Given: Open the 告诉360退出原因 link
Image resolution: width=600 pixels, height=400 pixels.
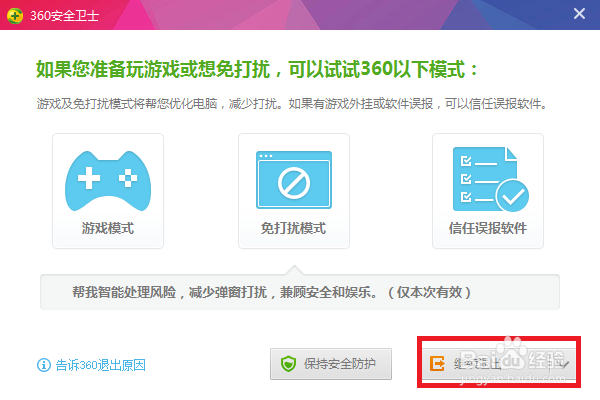Looking at the screenshot, I should pos(101,365).
